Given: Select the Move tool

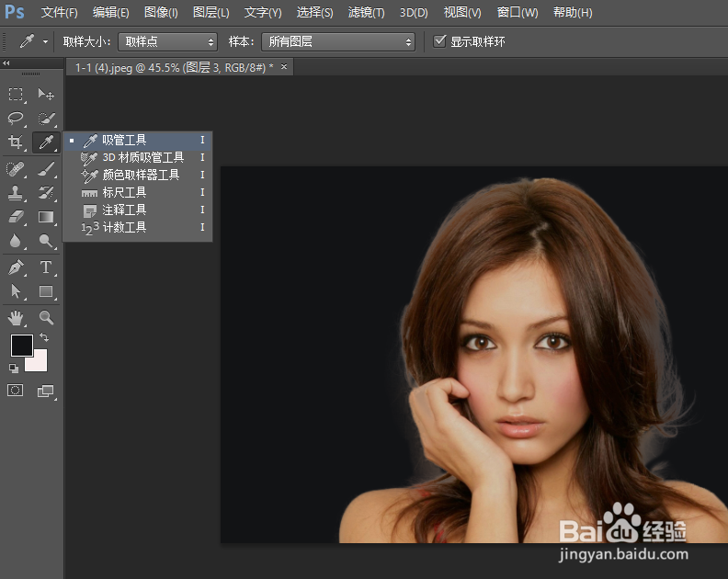Looking at the screenshot, I should tap(46, 95).
